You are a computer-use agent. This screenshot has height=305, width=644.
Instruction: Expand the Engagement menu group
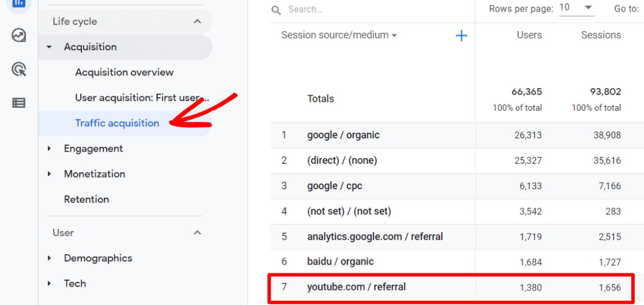tap(49, 149)
